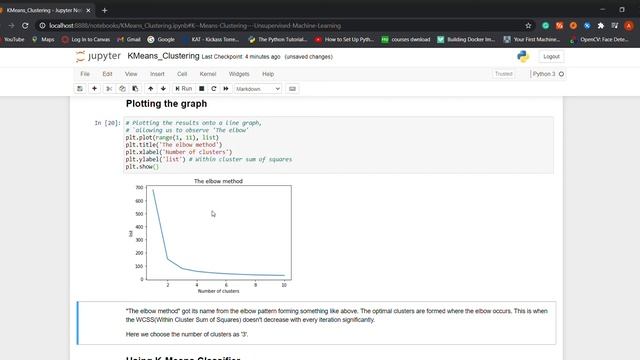The width and height of the screenshot is (640, 360).
Task: Open the Edit menu
Action: coord(107,74)
